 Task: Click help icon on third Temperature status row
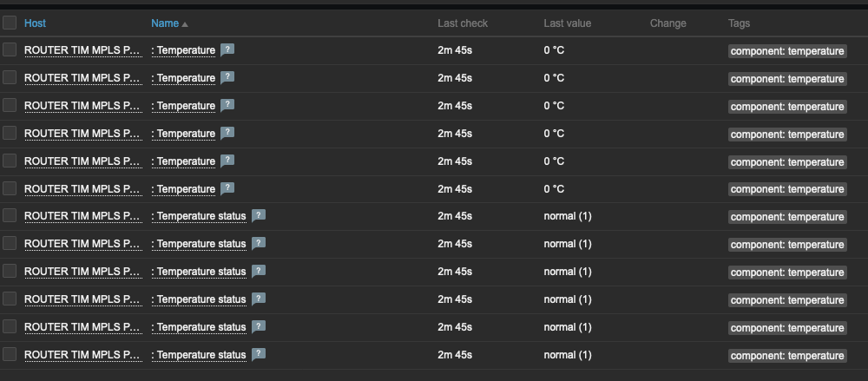[259, 272]
